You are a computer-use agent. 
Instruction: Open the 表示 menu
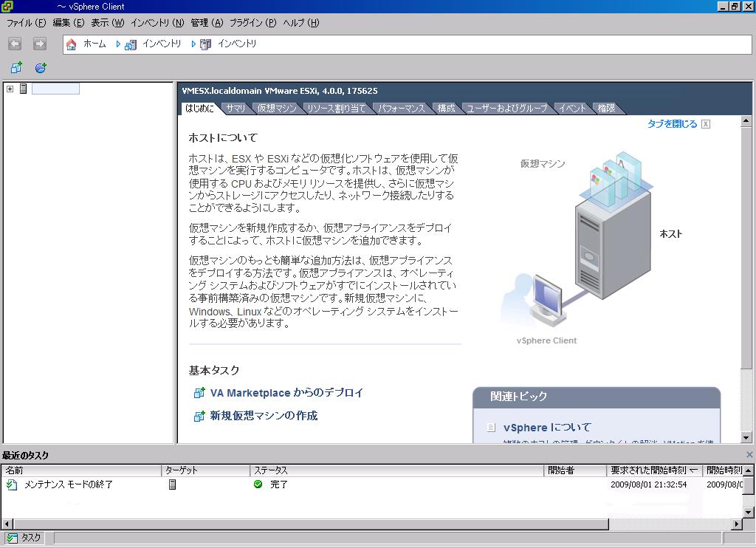[x=108, y=23]
